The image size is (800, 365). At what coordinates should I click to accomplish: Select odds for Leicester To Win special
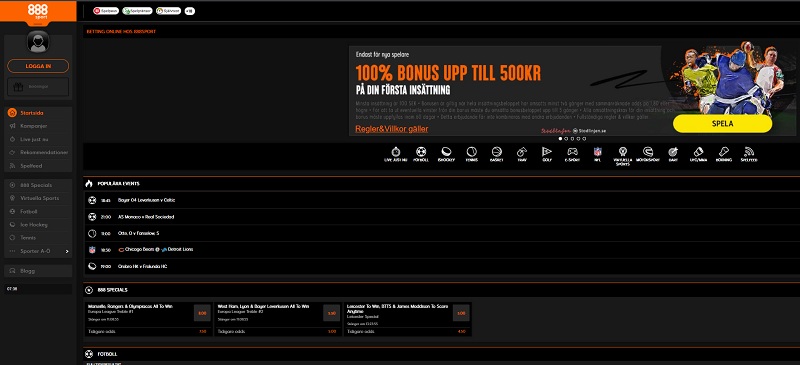[461, 313]
